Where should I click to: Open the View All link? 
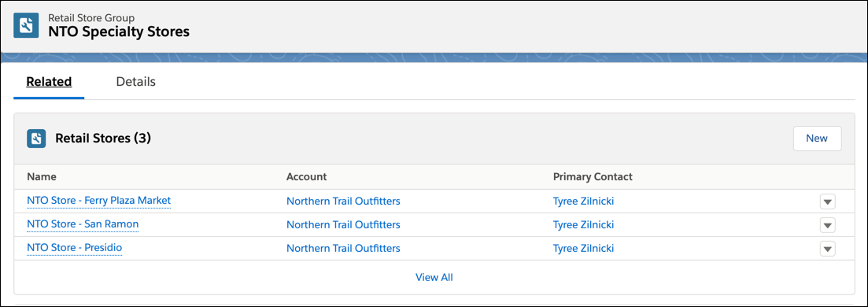pyautogui.click(x=434, y=277)
